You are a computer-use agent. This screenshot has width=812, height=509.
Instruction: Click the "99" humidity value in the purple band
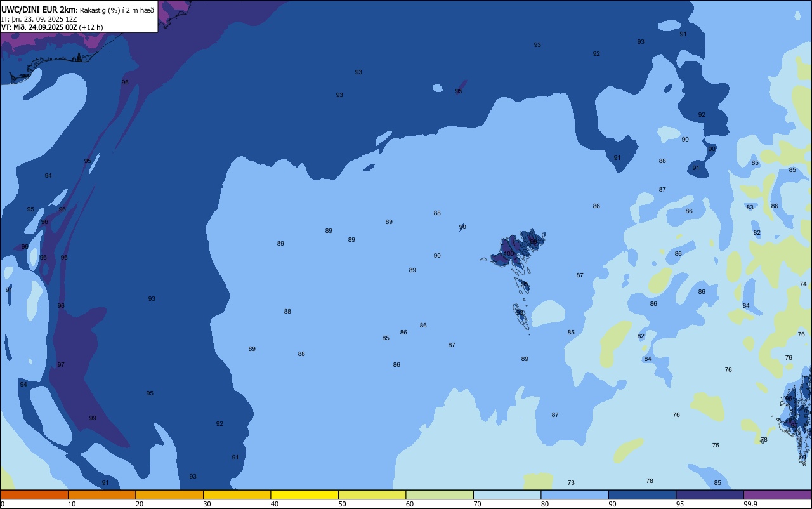93,418
